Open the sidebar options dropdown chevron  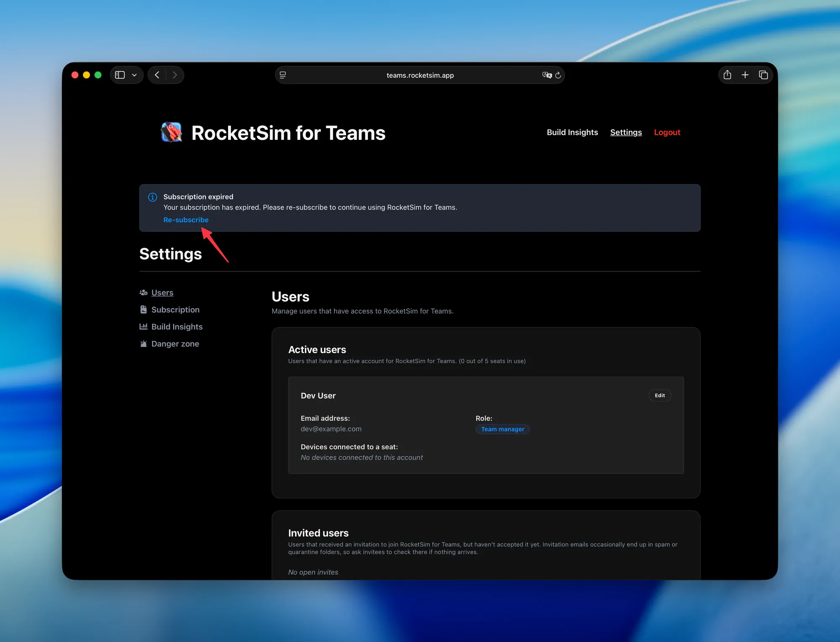(x=134, y=75)
